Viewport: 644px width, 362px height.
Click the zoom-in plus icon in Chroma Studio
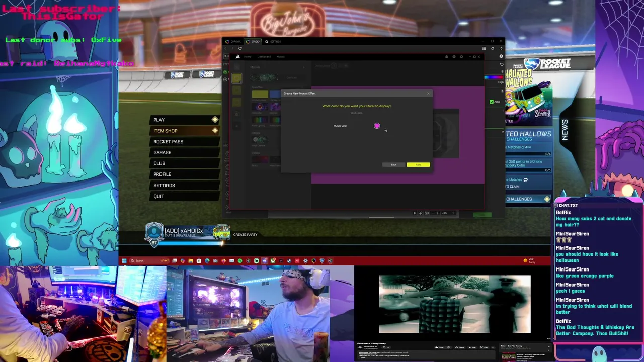(x=437, y=213)
